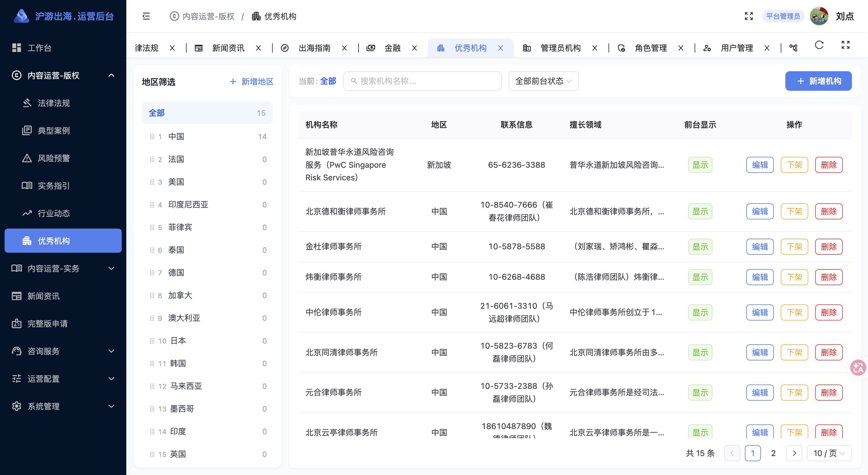868x475 pixels.
Task: Expand the 系统管理 menu group
Action: (x=63, y=406)
